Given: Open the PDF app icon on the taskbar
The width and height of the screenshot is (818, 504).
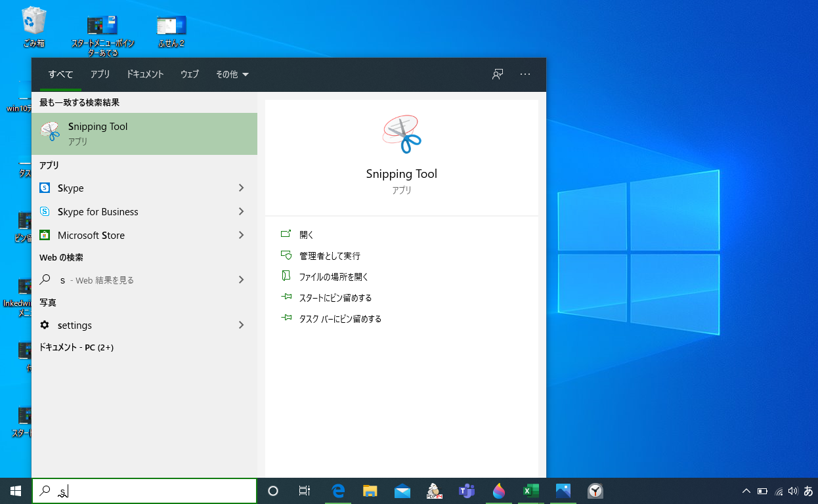Looking at the screenshot, I should (x=435, y=491).
